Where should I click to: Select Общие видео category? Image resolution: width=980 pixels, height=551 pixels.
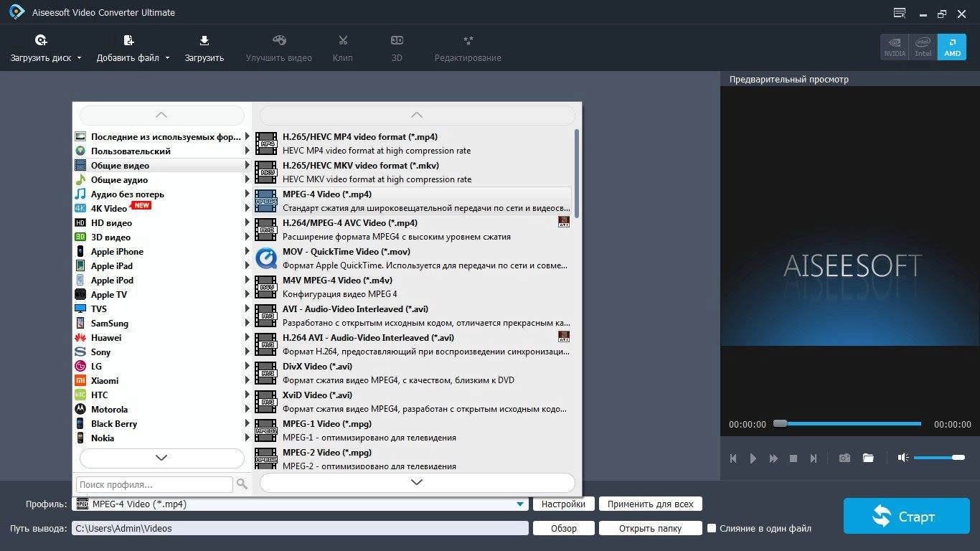pos(162,165)
